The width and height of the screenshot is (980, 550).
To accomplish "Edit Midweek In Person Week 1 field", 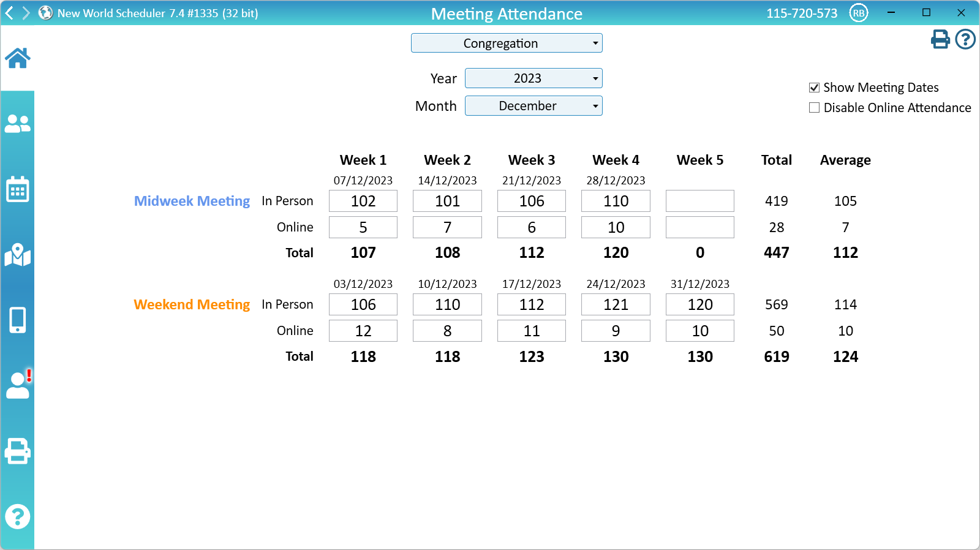I will click(363, 201).
